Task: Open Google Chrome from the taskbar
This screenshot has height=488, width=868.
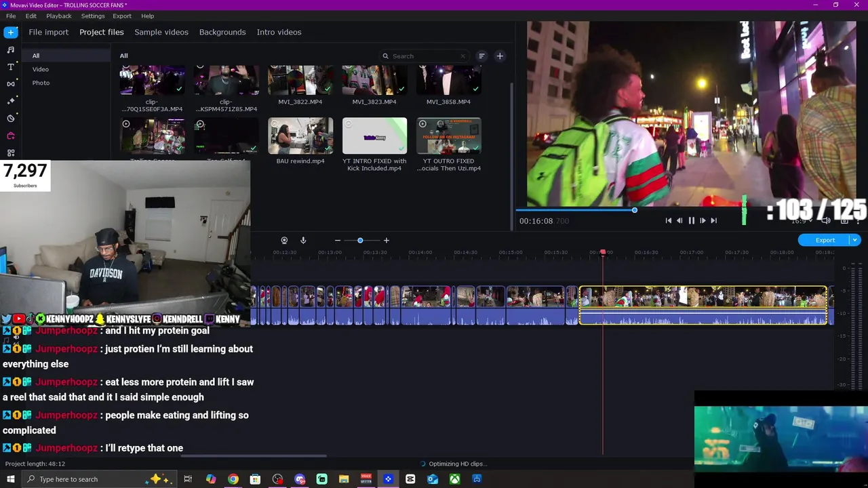Action: point(233,479)
